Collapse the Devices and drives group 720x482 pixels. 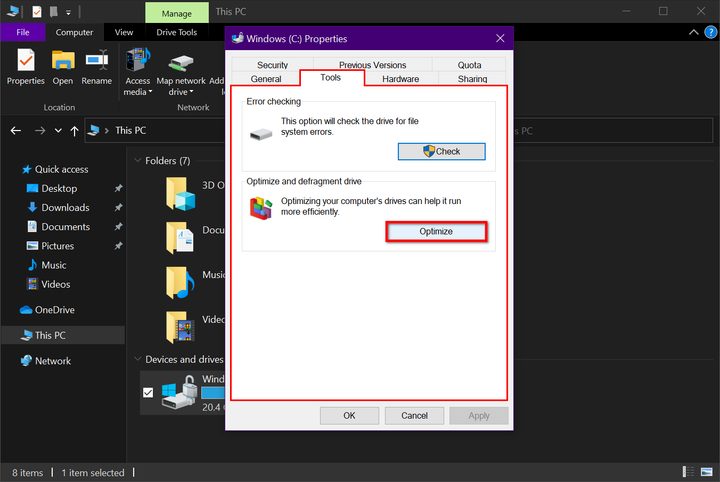[137, 359]
